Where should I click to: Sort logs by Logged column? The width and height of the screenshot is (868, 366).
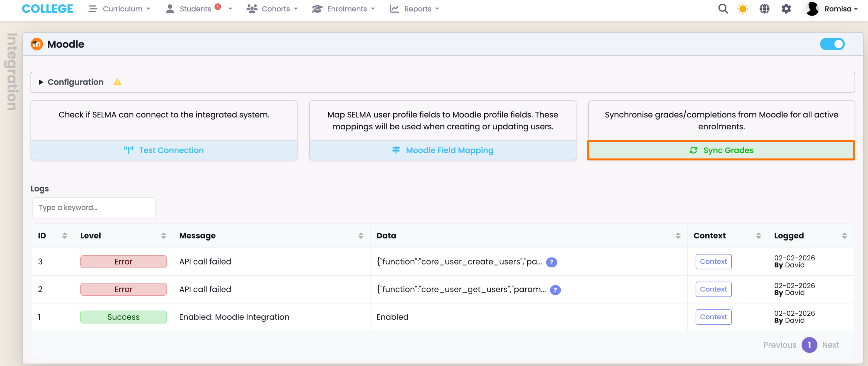[x=844, y=236]
